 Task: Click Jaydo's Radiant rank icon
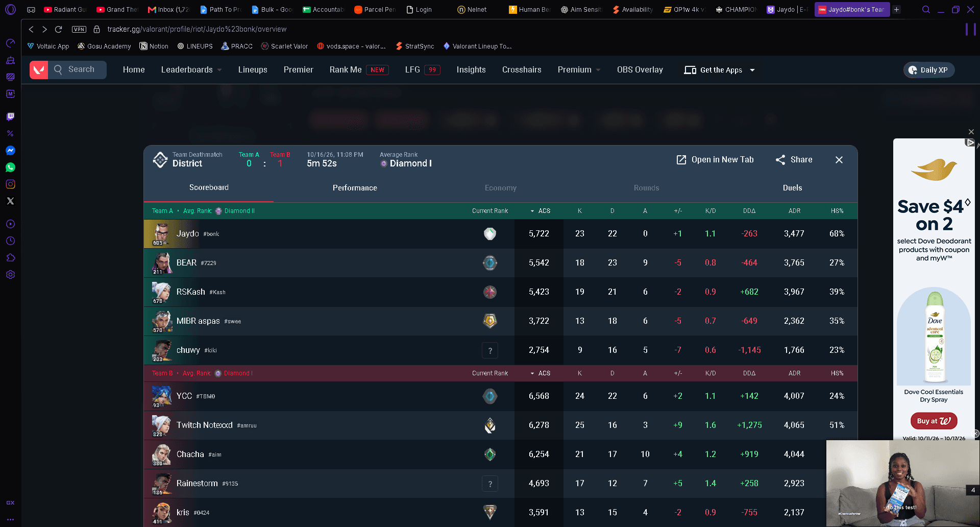490,234
